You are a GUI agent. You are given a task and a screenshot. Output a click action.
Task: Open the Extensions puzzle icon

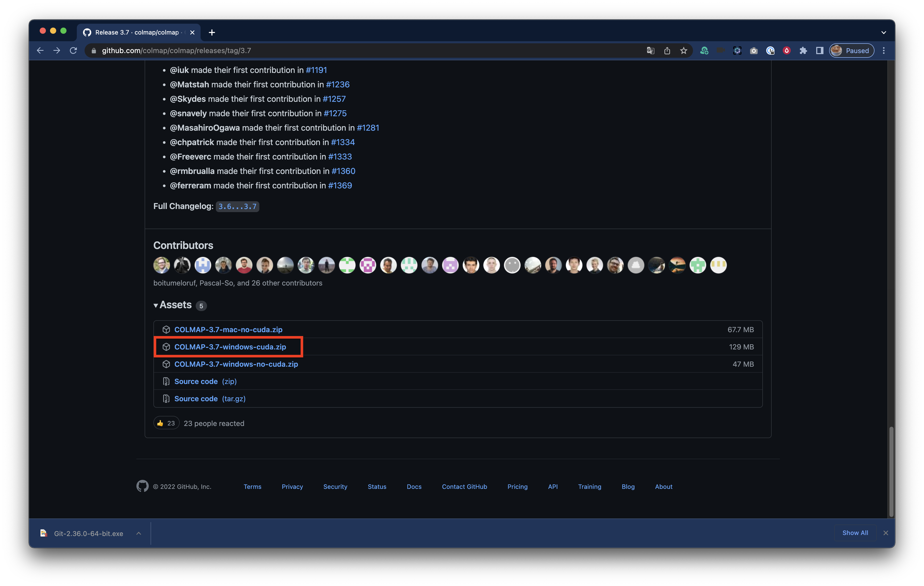coord(803,51)
